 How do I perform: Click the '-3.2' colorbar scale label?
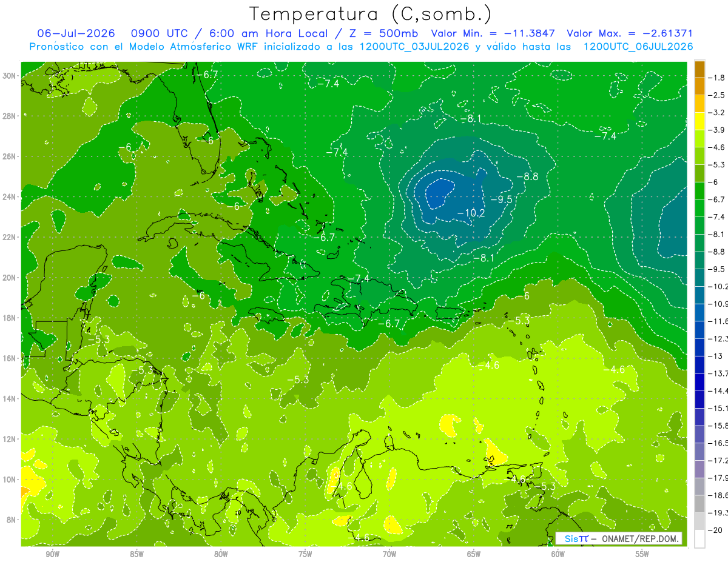tap(718, 113)
